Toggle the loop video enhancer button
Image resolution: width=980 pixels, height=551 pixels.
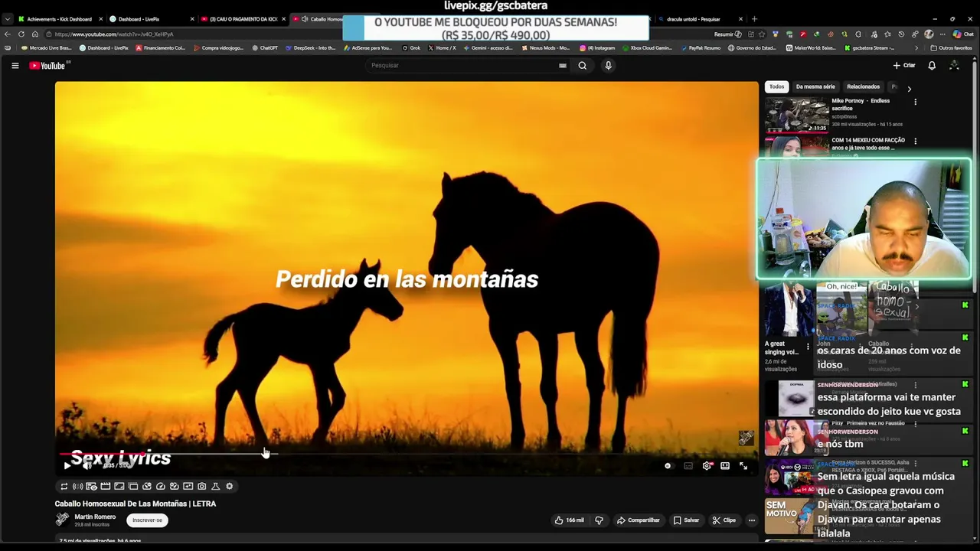(x=64, y=486)
